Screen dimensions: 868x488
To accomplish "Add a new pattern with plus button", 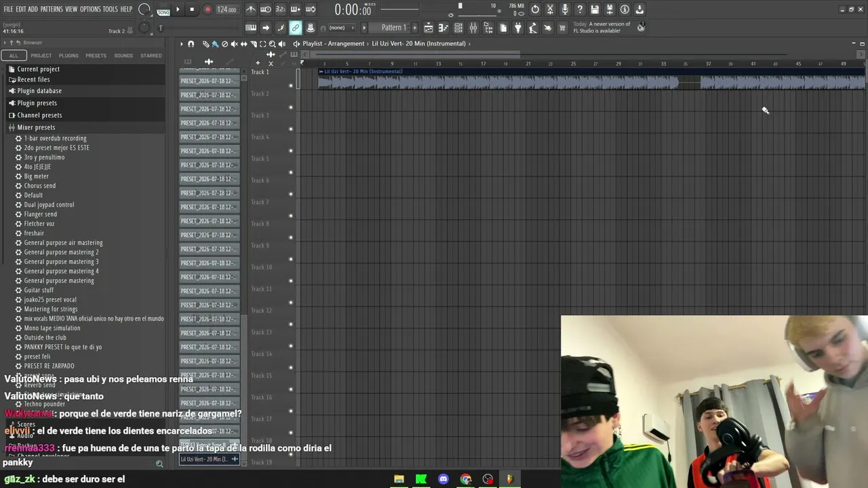I will click(414, 28).
